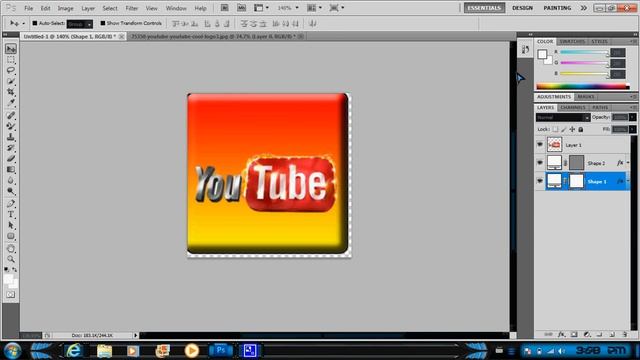Select the Pen tool
This screenshot has height=360, width=640.
(11, 204)
